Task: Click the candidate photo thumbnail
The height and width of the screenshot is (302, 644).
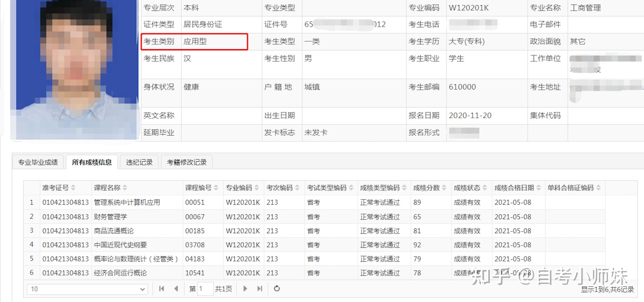Action: 74,70
